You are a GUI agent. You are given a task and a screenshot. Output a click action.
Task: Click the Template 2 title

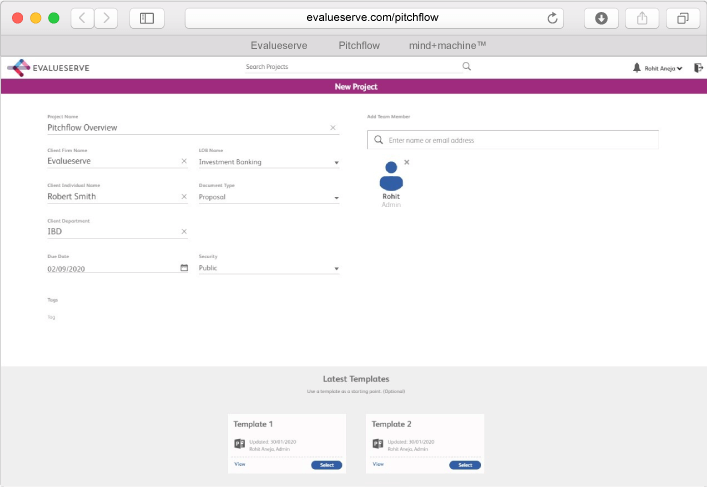click(x=391, y=424)
